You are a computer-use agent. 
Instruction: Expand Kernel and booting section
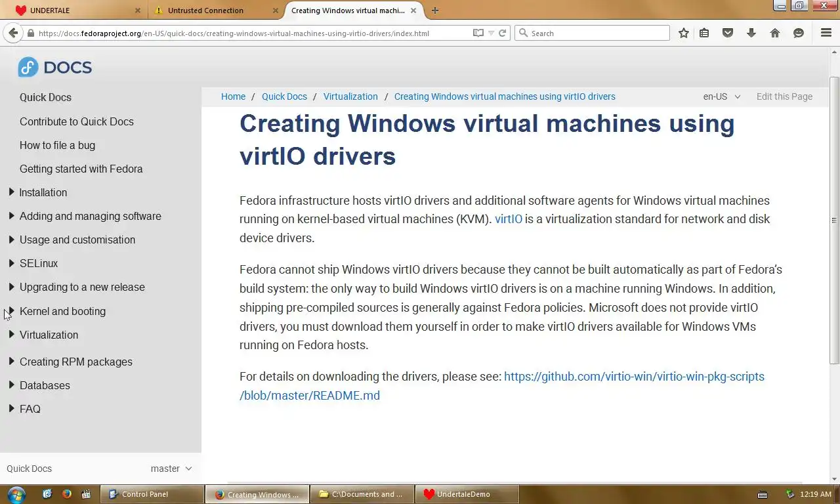(11, 311)
